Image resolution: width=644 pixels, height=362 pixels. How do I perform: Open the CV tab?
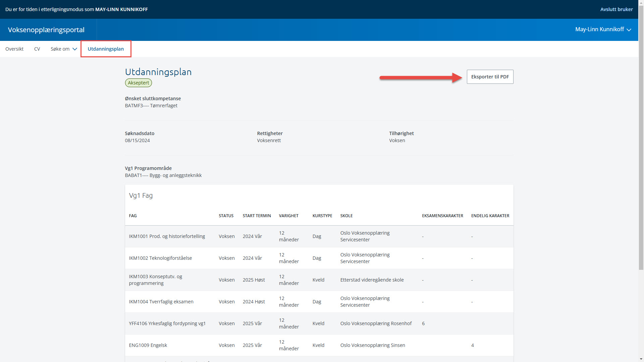click(37, 49)
